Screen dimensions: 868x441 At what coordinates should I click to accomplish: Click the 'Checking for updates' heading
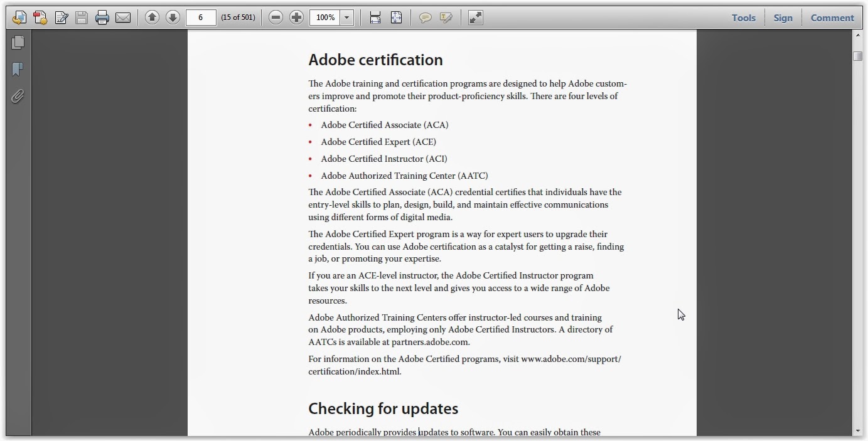pos(383,408)
